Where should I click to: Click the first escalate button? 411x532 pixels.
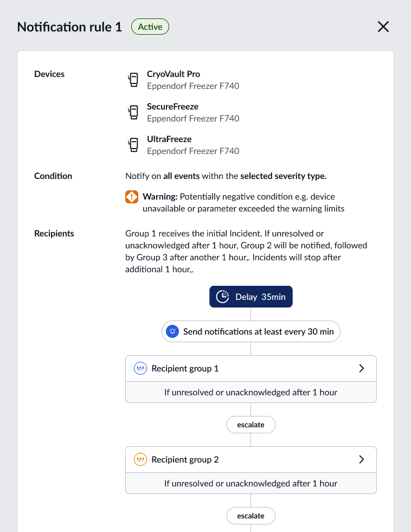tap(251, 425)
